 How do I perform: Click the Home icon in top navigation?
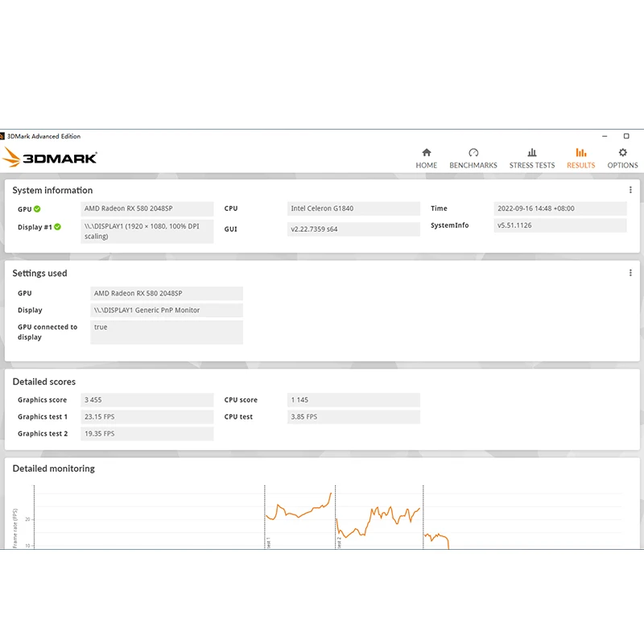point(426,153)
